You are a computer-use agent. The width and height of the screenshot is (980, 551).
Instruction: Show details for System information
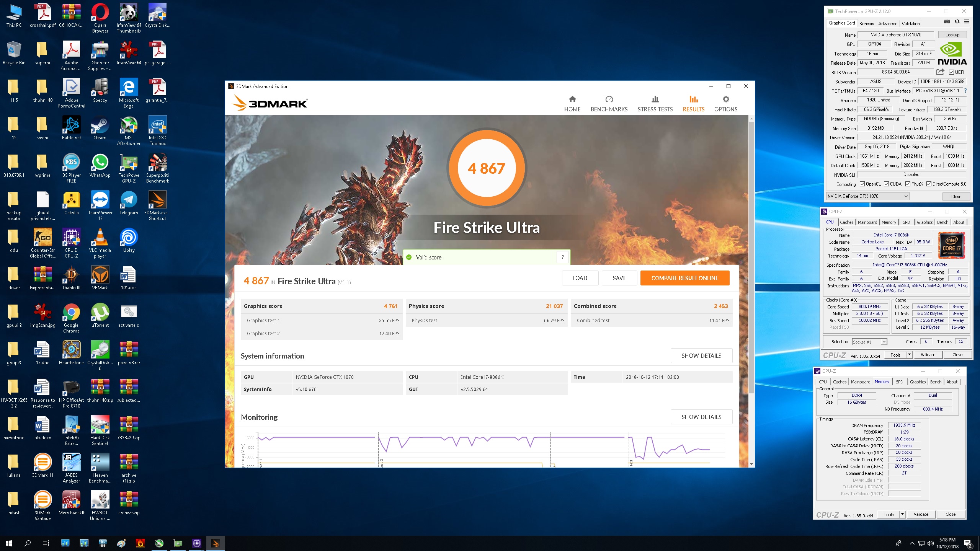point(701,356)
